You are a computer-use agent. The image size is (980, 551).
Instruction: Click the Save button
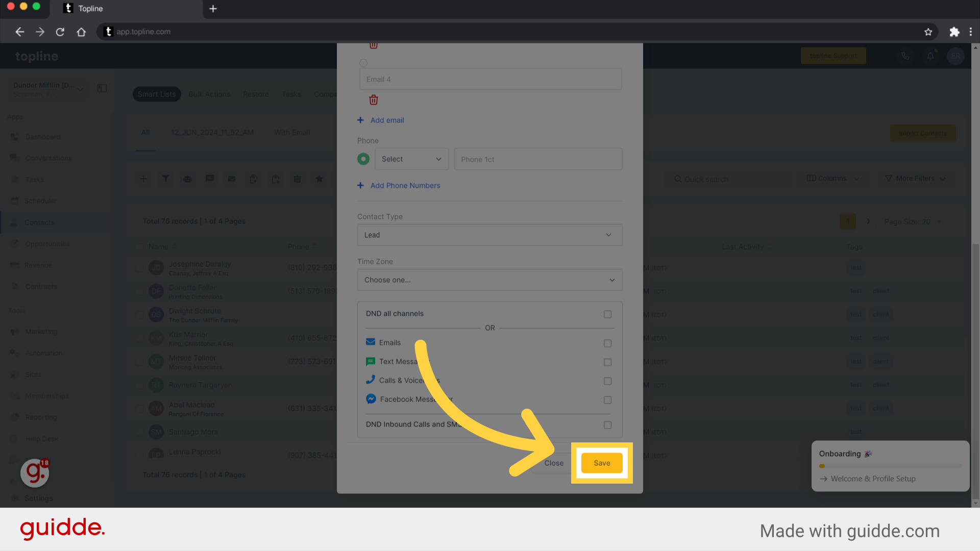pyautogui.click(x=602, y=463)
